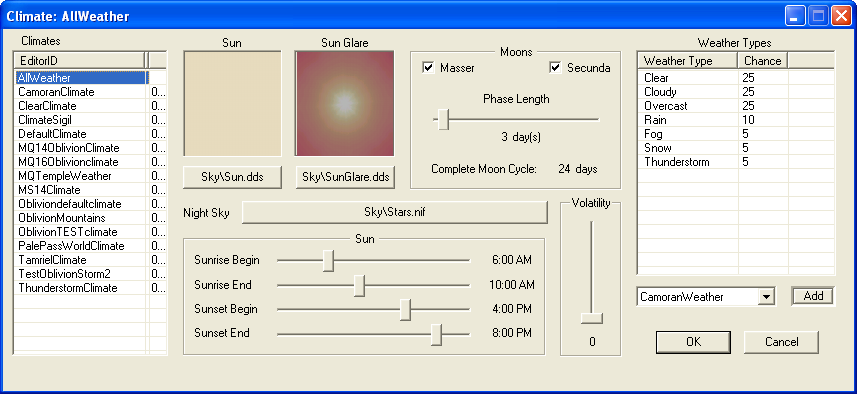
Task: Open the Sky\Sun.dds texture button
Action: pyautogui.click(x=232, y=177)
